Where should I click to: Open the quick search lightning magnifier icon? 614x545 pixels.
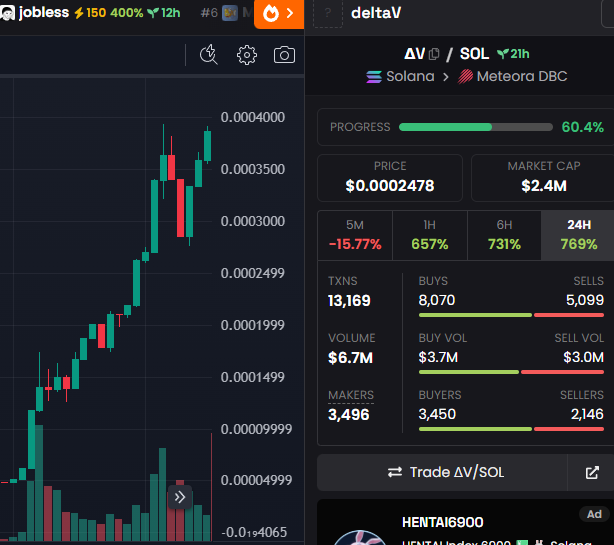209,54
